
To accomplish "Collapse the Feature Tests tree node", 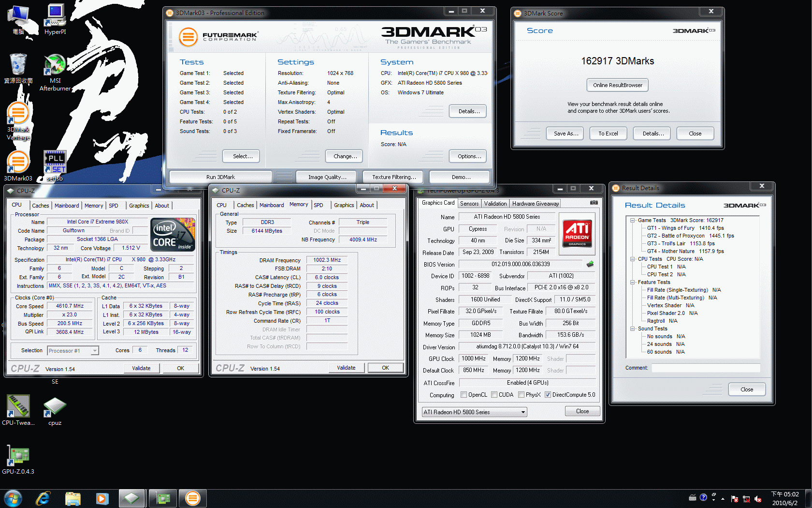I will click(632, 282).
